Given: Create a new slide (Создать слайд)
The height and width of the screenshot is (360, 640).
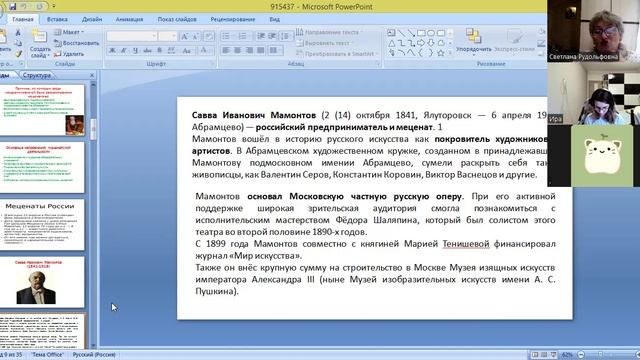Looking at the screenshot, I should pyautogui.click(x=40, y=44).
